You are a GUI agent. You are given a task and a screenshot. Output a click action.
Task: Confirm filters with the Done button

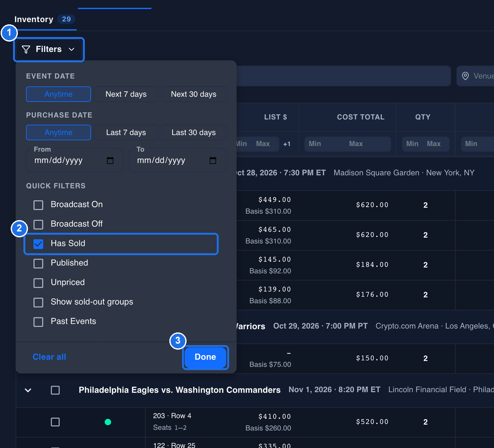[x=205, y=357]
